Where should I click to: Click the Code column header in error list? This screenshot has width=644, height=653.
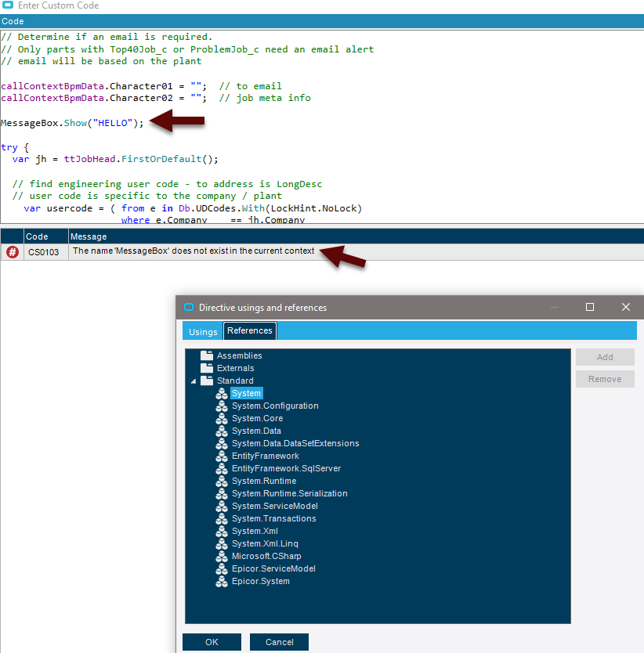point(46,236)
